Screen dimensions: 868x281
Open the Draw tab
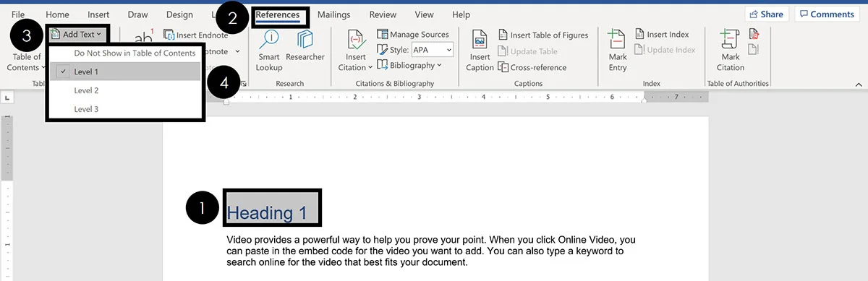(137, 14)
